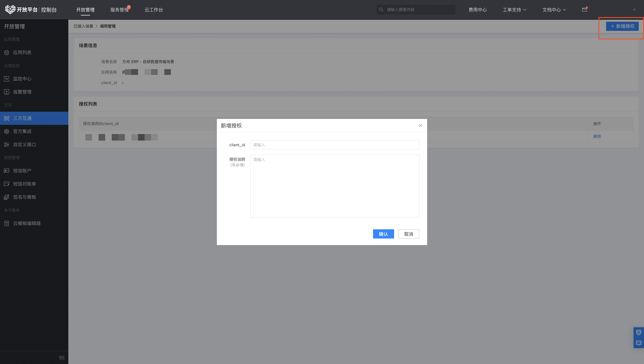Click into the 授权说明 text area
644x364 pixels.
[x=334, y=186]
